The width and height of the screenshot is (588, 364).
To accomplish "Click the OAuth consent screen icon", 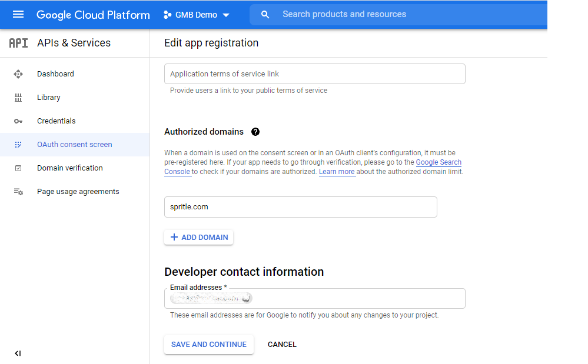I will click(x=18, y=145).
